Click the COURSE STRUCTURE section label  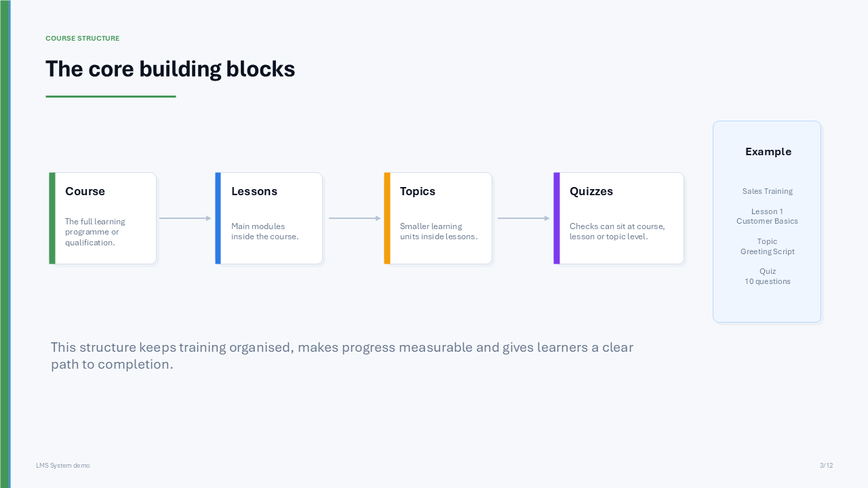[83, 39]
